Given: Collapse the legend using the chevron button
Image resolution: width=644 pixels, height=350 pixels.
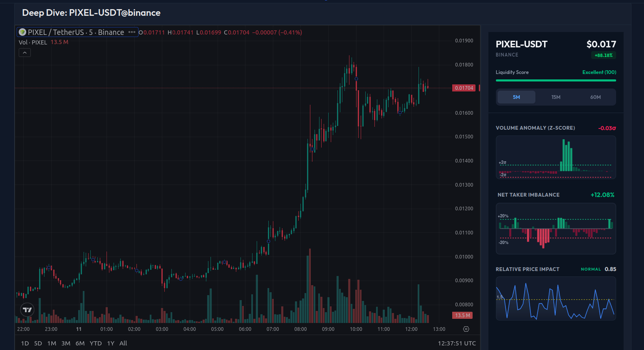Looking at the screenshot, I should click(x=25, y=52).
